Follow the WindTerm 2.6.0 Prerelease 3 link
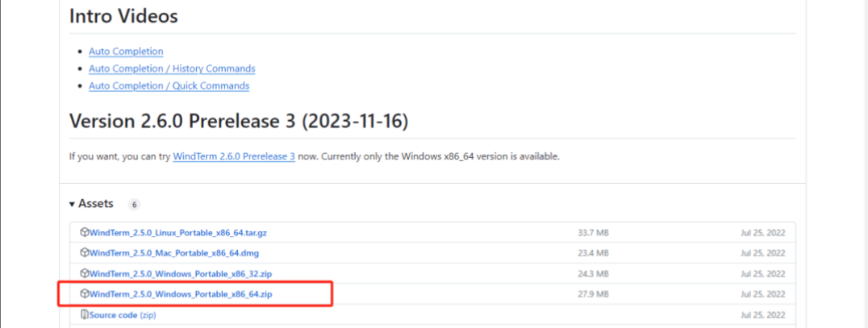Screen dimensions: 868x328 click(234, 156)
